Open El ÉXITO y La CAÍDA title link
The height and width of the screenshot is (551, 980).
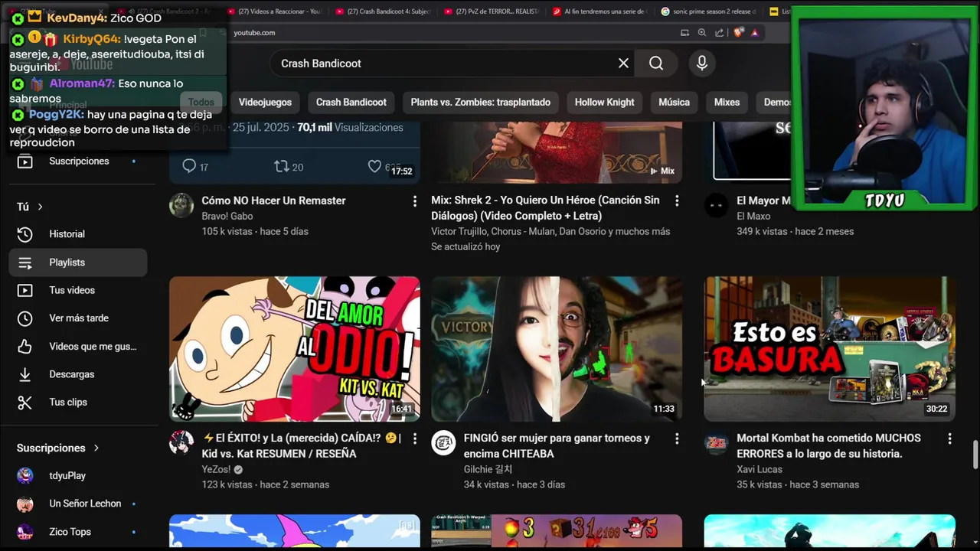tap(301, 446)
